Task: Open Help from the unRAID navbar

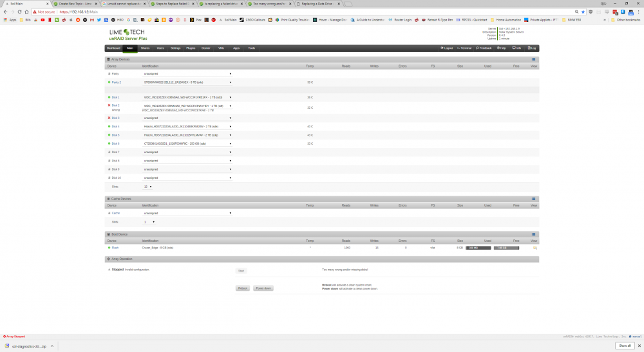Action: coord(502,48)
